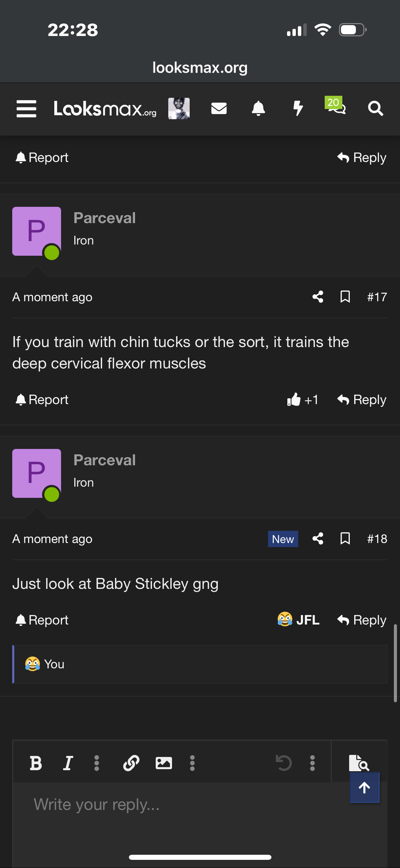Insert a link in the reply editor

pyautogui.click(x=131, y=763)
